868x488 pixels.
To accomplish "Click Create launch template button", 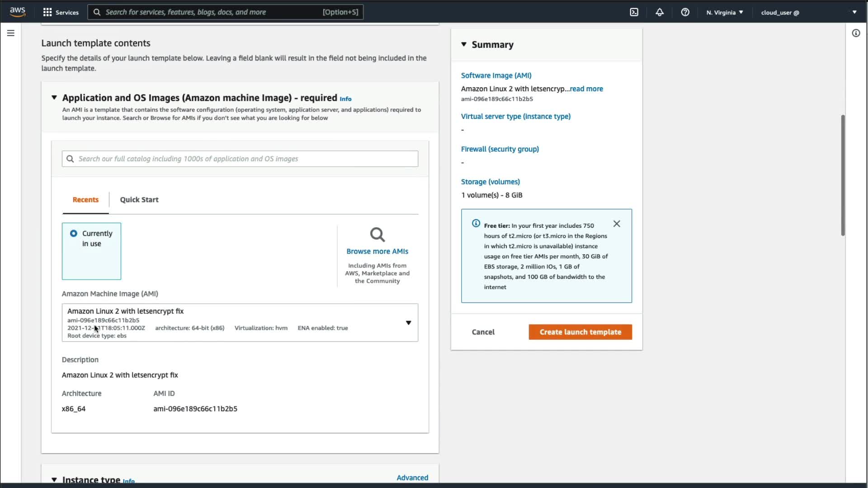I will (x=580, y=332).
